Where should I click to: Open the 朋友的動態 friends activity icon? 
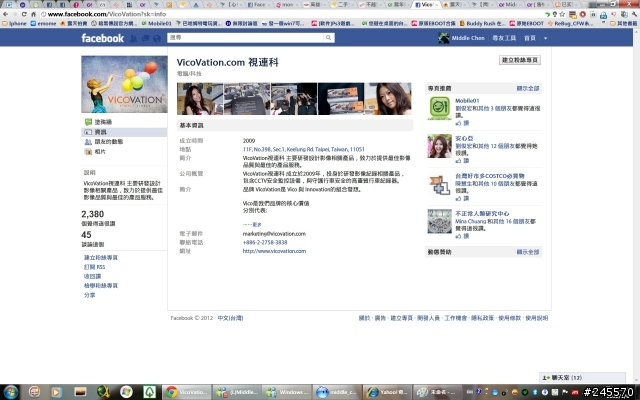88,142
